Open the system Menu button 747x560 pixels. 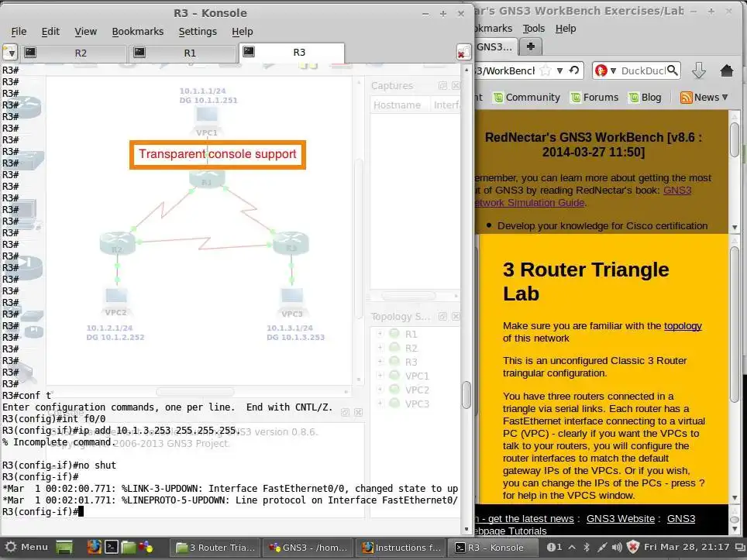(x=26, y=547)
